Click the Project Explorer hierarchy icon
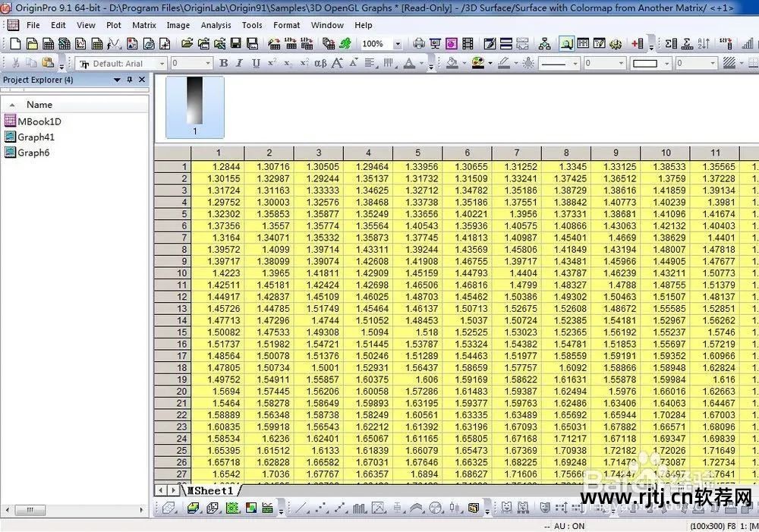 (544, 44)
